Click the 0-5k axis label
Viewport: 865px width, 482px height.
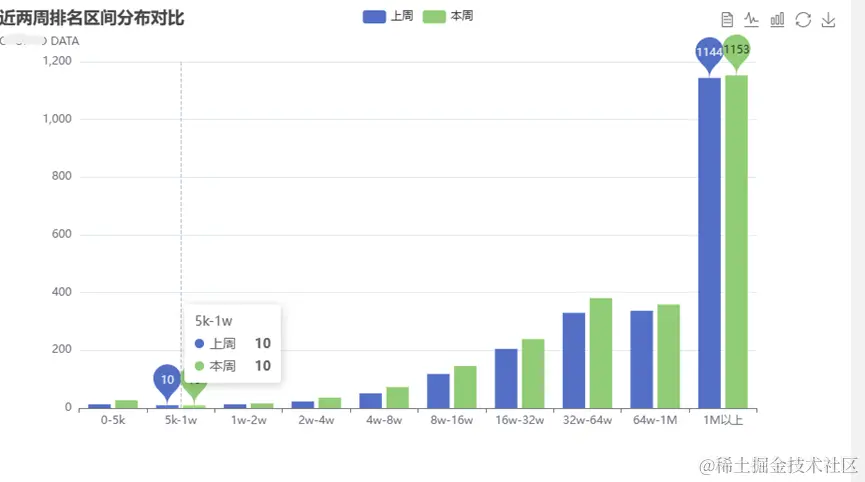(113, 420)
